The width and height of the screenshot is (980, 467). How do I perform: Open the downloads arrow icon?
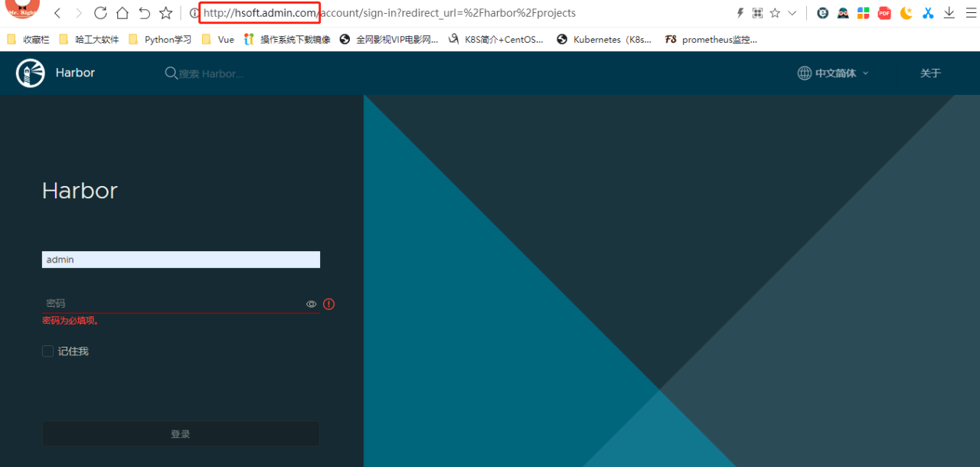tap(949, 13)
